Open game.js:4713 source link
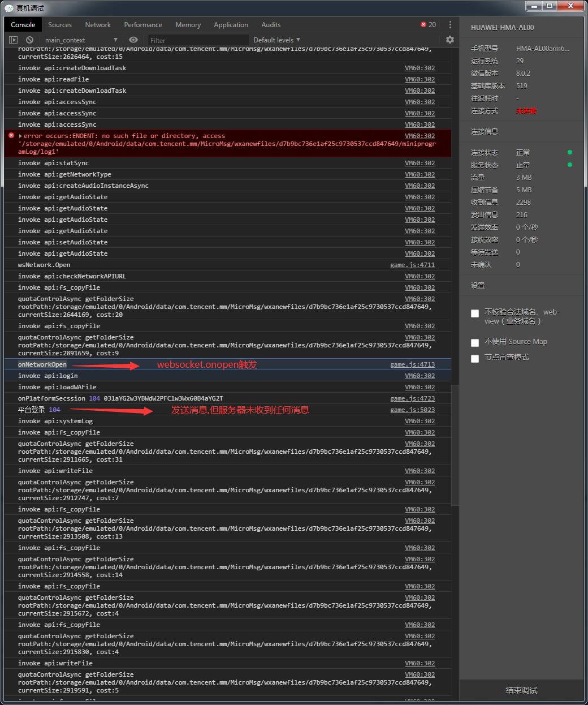 pos(412,364)
